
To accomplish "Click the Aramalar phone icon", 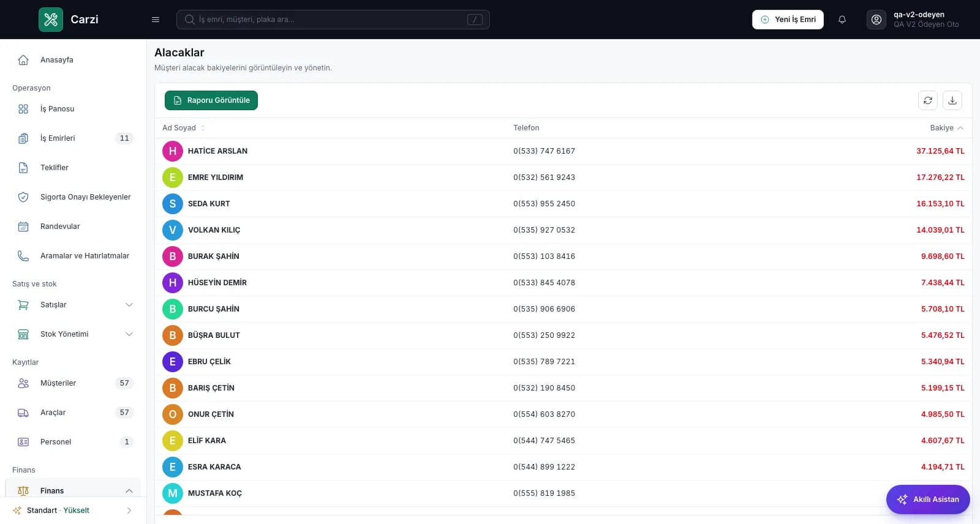I will [x=23, y=256].
